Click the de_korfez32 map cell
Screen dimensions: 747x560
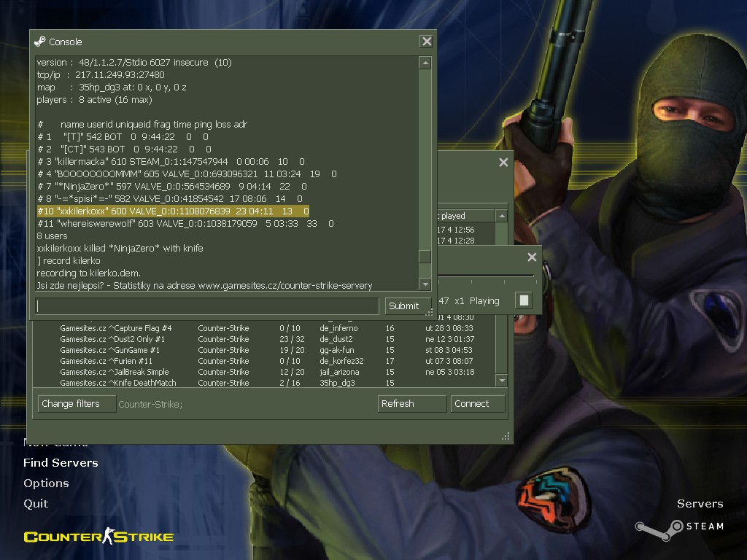coord(341,361)
